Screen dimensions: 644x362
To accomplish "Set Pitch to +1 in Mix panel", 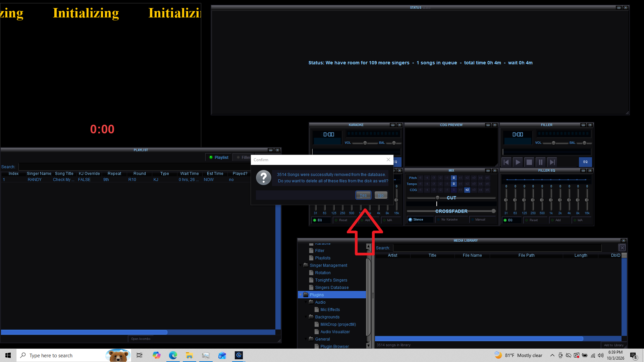I will coord(460,178).
